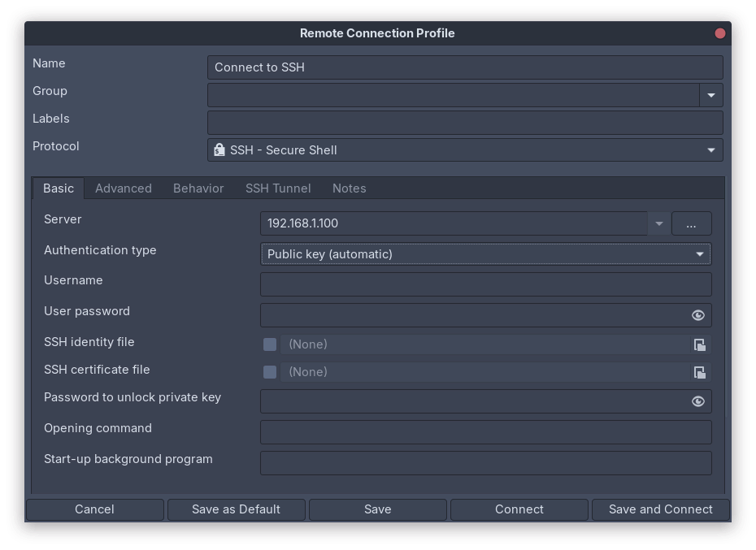Viewport: 756px width, 550px height.
Task: Show the User password with eye icon
Action: [697, 315]
